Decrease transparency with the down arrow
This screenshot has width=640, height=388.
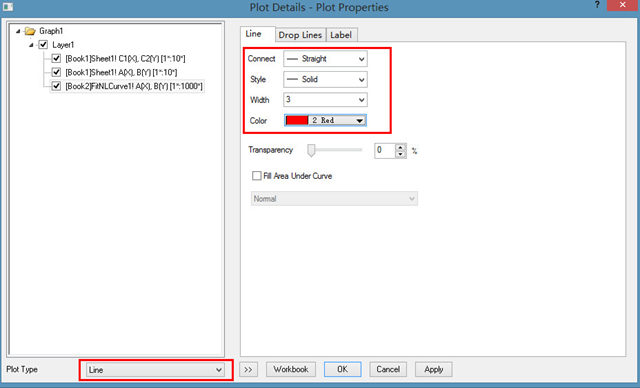point(400,154)
